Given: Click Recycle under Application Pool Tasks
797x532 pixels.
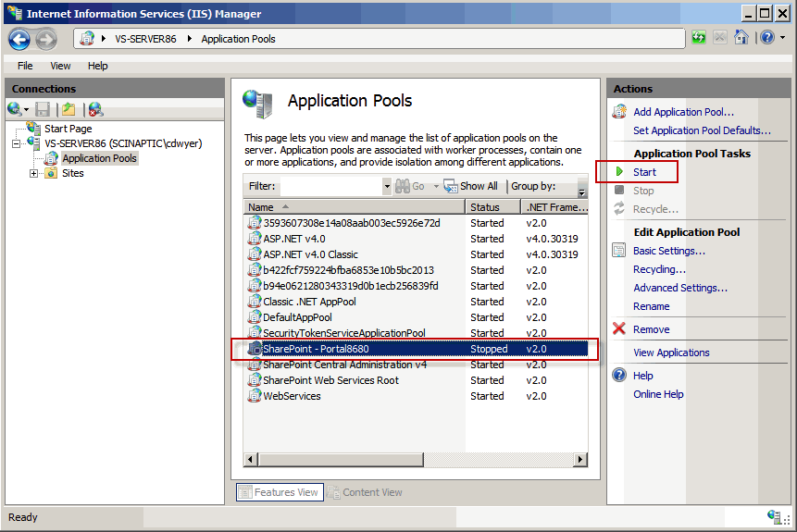Looking at the screenshot, I should (655, 209).
